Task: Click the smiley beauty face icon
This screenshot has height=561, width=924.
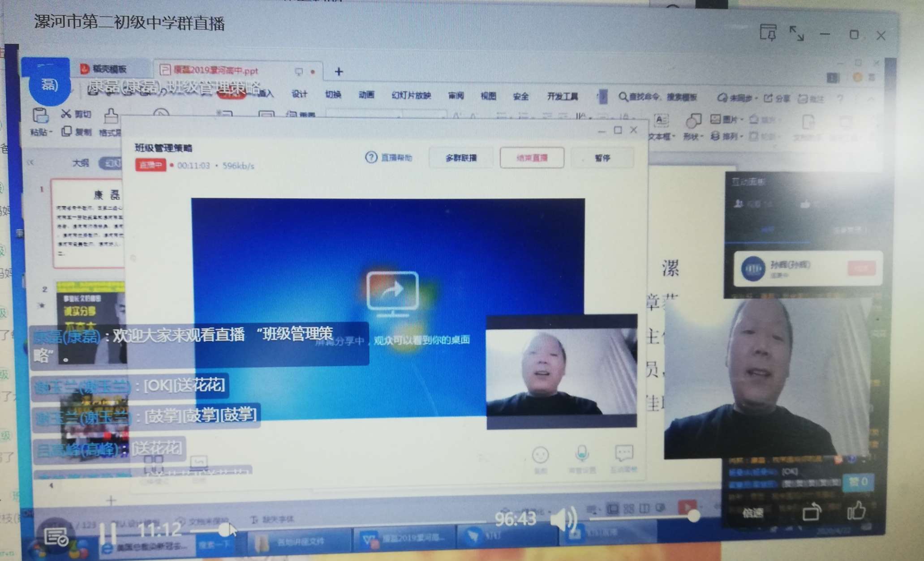Action: click(x=540, y=456)
